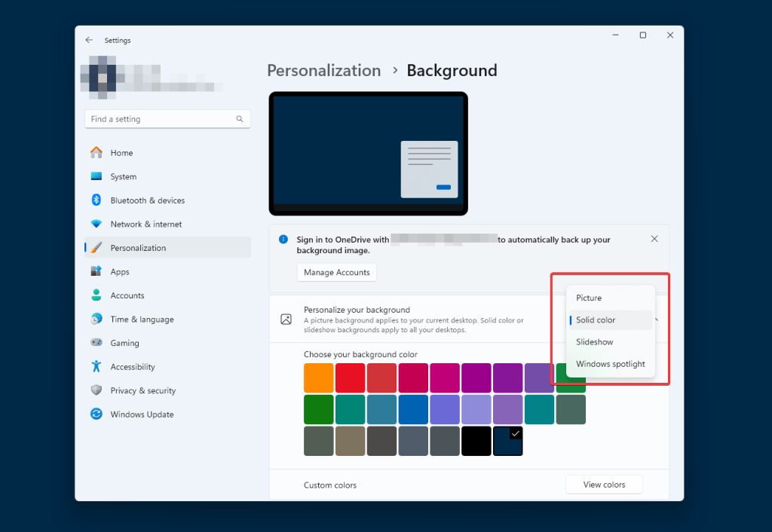Select the System sidebar icon
Viewport: 772px width, 532px height.
tap(98, 176)
